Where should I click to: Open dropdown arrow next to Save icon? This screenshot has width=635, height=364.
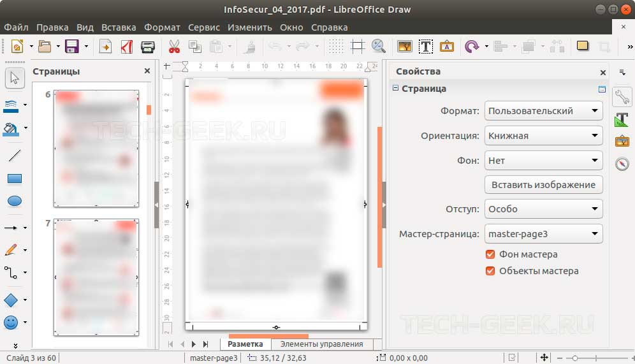click(86, 47)
